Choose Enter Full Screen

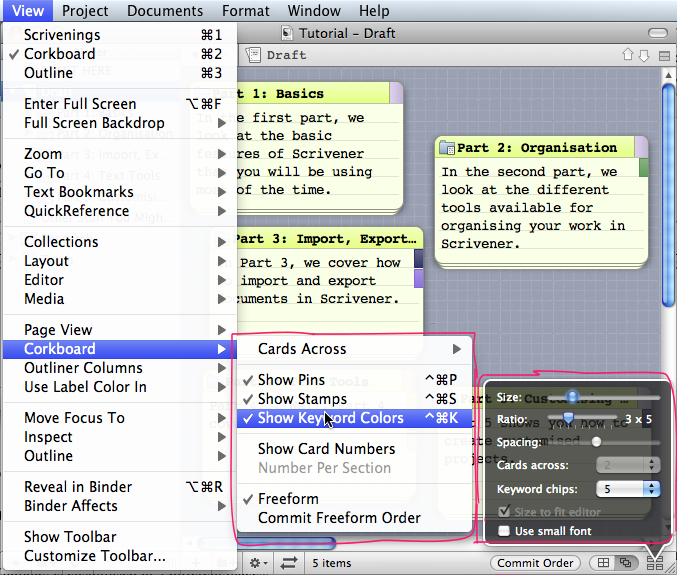tap(120, 104)
